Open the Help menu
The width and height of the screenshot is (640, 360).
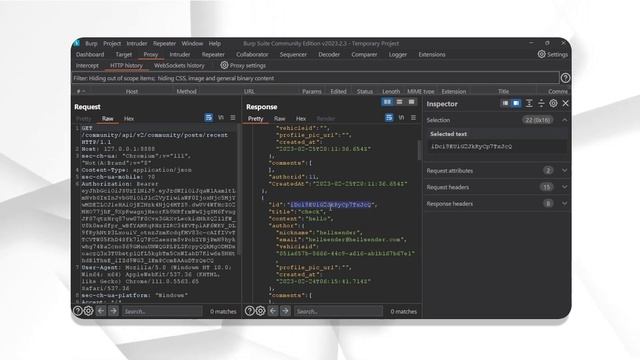tap(215, 43)
